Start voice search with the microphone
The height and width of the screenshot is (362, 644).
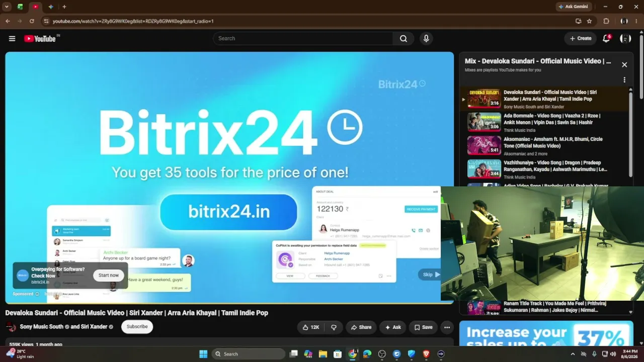point(426,39)
